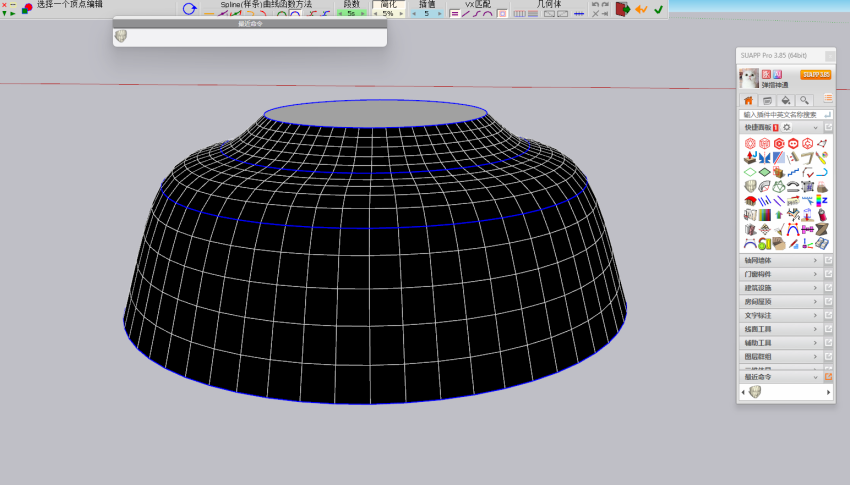The height and width of the screenshot is (485, 850).
Task: Click the 简化 5% value field
Action: (x=388, y=13)
